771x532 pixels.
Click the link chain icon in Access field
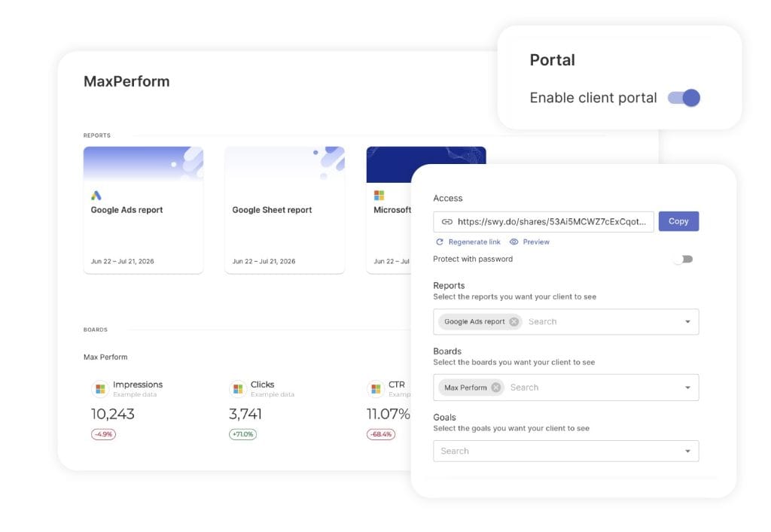(x=447, y=221)
